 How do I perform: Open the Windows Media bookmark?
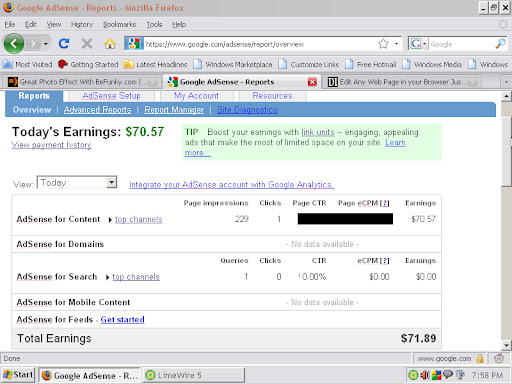point(432,64)
